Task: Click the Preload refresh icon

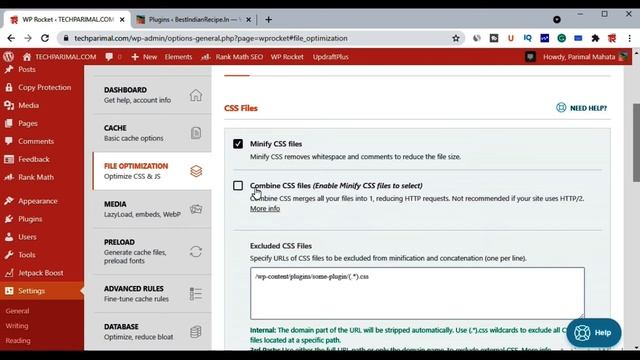Action: pos(196,251)
